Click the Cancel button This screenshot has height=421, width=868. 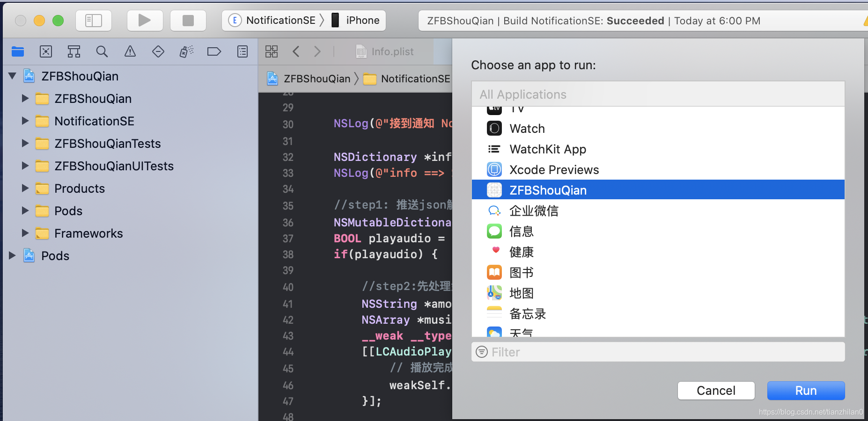coord(716,391)
